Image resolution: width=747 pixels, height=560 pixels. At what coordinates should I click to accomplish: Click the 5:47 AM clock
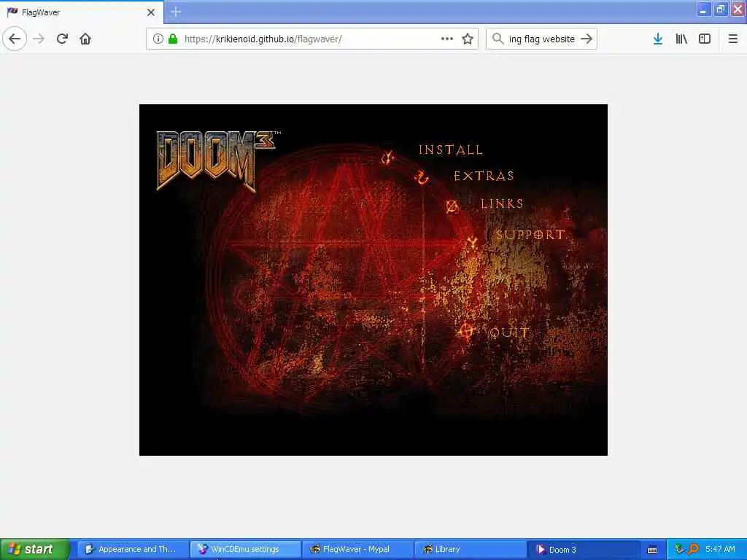point(720,549)
